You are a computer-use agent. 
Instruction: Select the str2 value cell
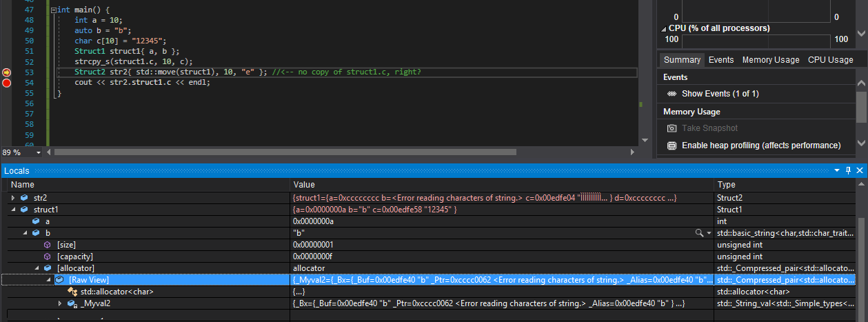502,198
